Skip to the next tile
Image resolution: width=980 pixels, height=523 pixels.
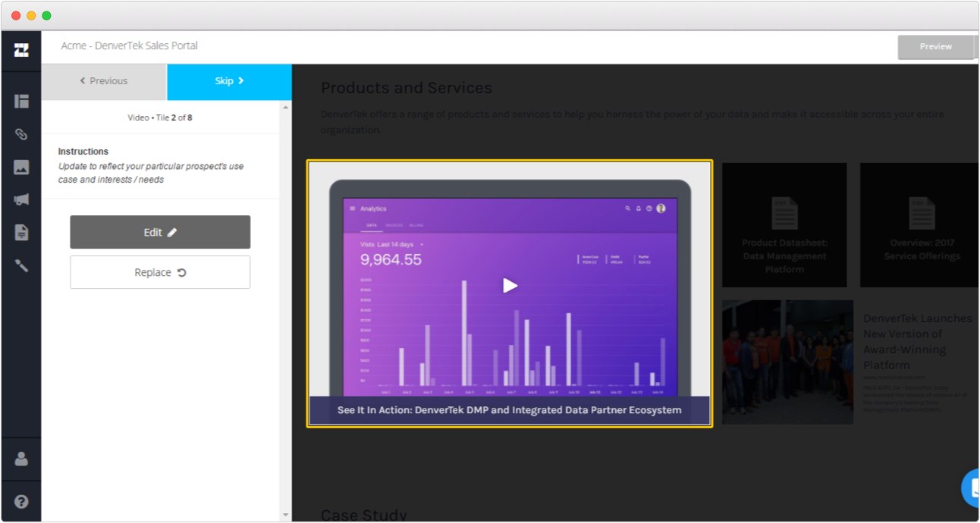pyautogui.click(x=229, y=81)
